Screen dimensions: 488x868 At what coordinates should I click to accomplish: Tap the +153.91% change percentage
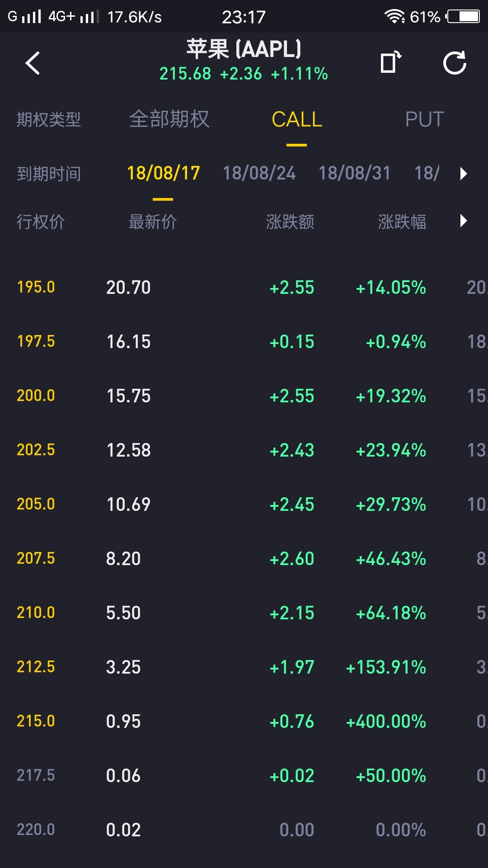[386, 667]
